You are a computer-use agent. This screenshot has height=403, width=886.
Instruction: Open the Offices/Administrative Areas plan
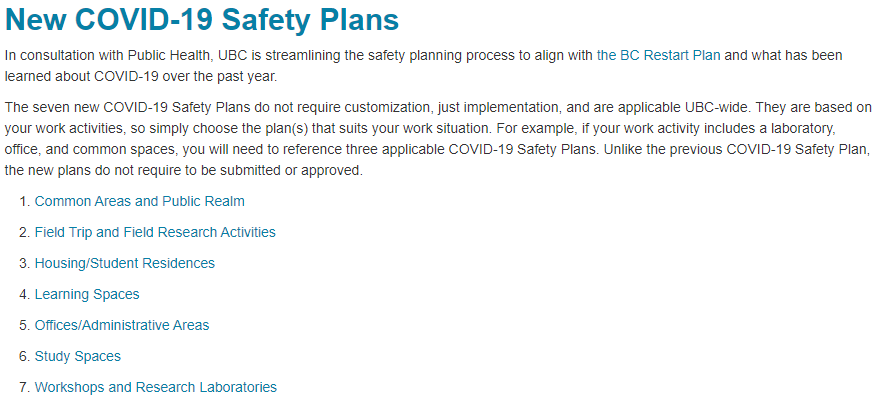(122, 326)
